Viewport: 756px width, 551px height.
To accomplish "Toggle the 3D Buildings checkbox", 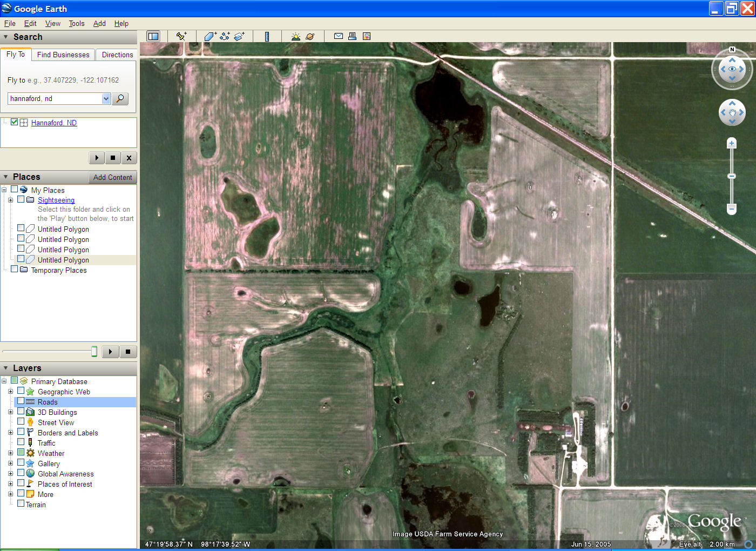I will pos(21,412).
